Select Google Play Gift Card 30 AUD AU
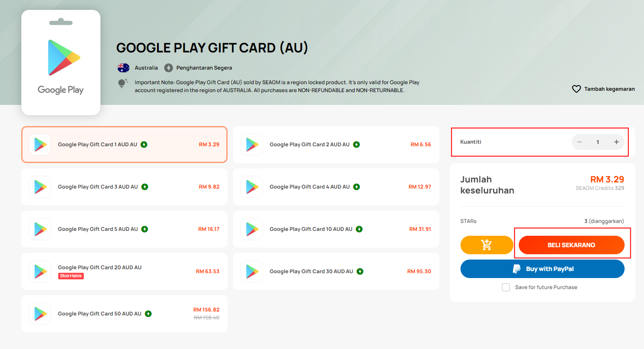Screen dimensions: 644x349 (336, 271)
